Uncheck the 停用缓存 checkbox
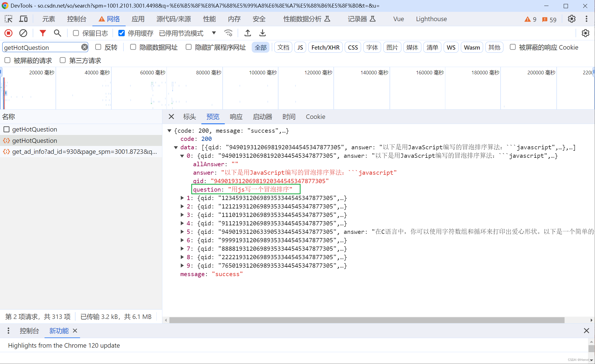The width and height of the screenshot is (595, 364). tap(121, 33)
